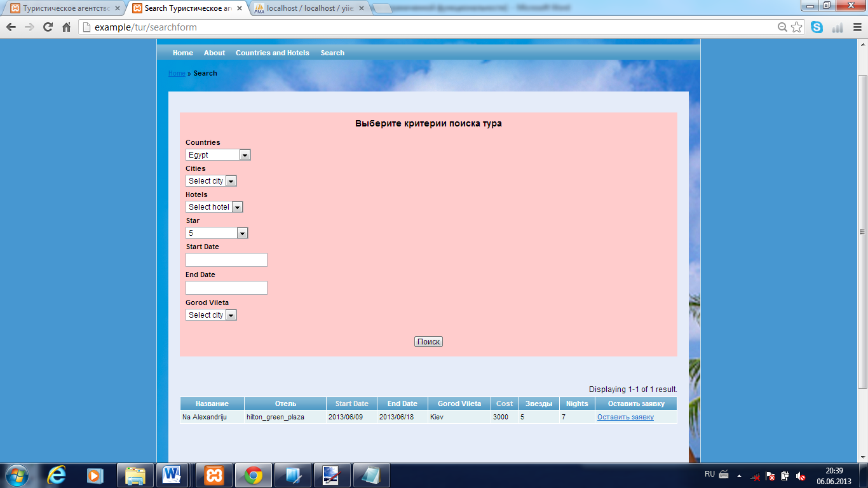Switch to the 'Search Туристическое' browser tab
This screenshot has height=488, width=868.
pos(186,8)
